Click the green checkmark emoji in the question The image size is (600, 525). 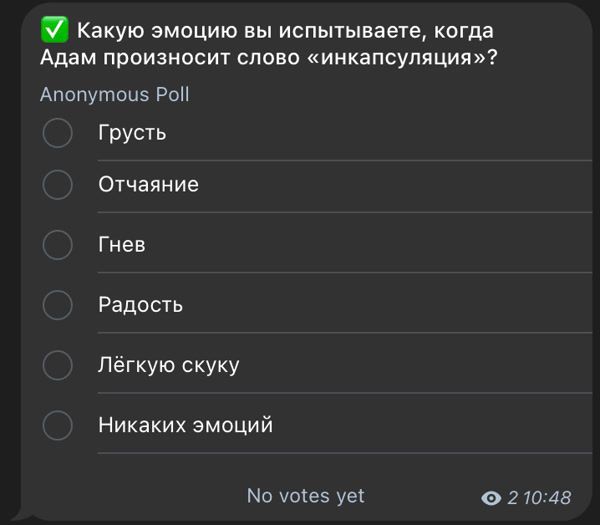click(x=54, y=31)
